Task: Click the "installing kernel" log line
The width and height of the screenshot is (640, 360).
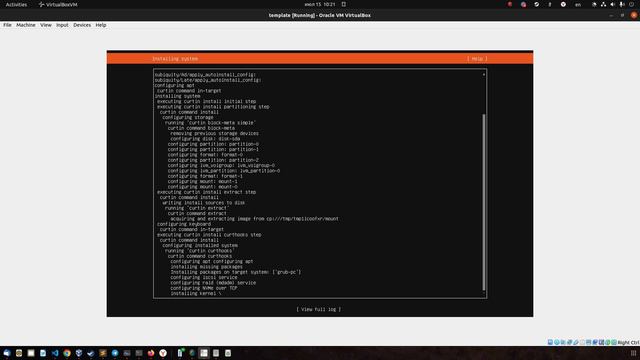Action: tap(196, 293)
